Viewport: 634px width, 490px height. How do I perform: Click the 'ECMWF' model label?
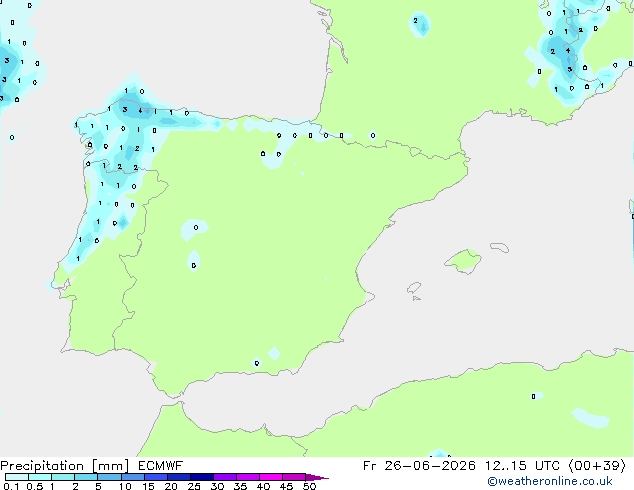pos(161,466)
